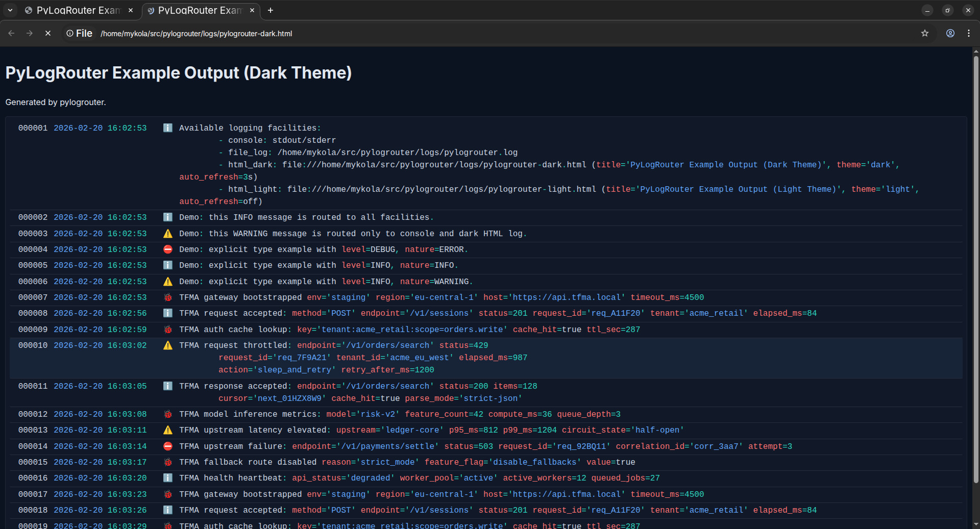Open the browser profile avatar
Image resolution: width=980 pixels, height=529 pixels.
pyautogui.click(x=950, y=33)
